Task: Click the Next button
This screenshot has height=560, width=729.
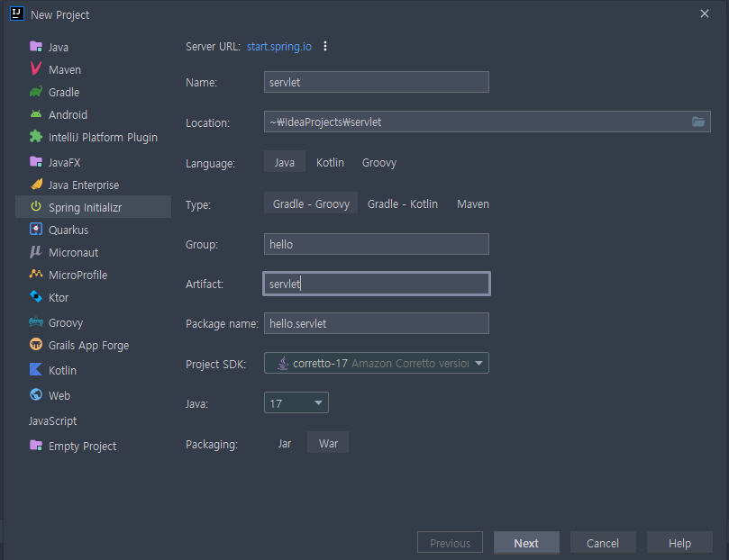Action: click(x=526, y=543)
